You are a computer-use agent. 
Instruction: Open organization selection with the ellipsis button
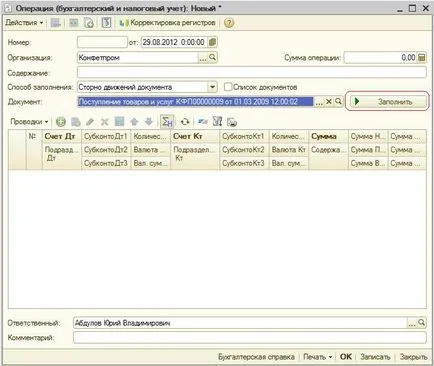[x=203, y=58]
